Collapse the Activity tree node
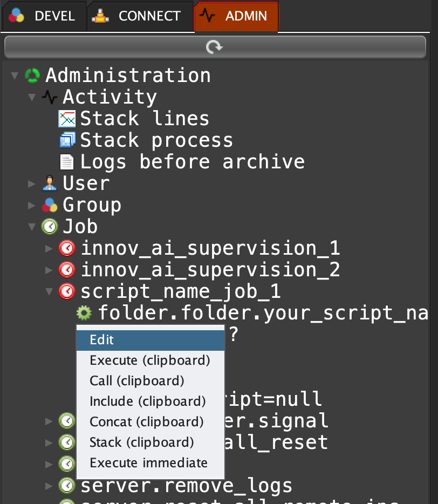Viewport: 438px width, 504px height. pos(32,98)
